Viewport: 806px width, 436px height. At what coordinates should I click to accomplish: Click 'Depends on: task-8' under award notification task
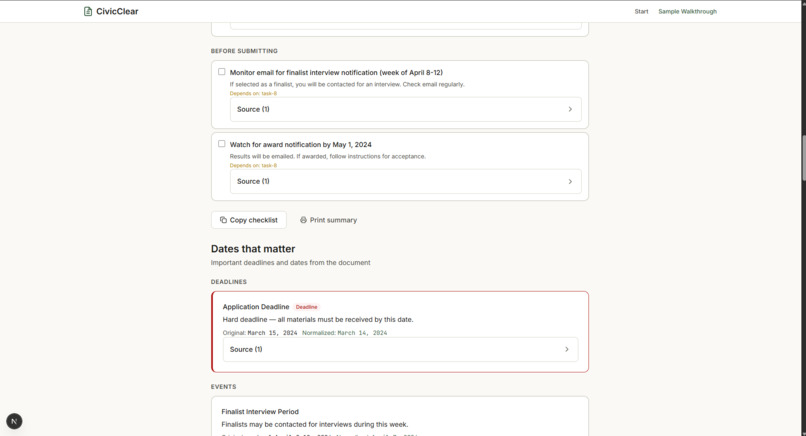pyautogui.click(x=253, y=166)
